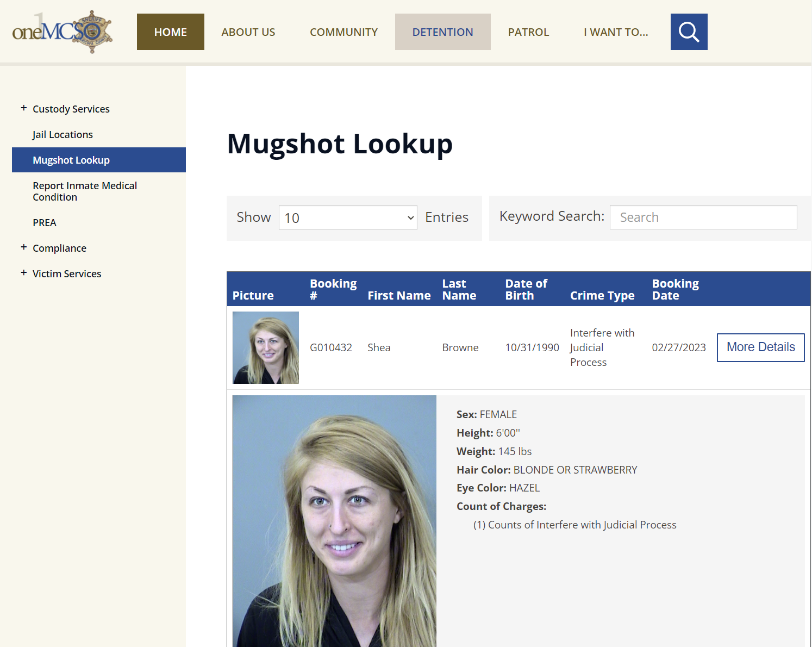Click the Height: 6'00" detail line
Image resolution: width=812 pixels, height=647 pixels.
pos(488,433)
